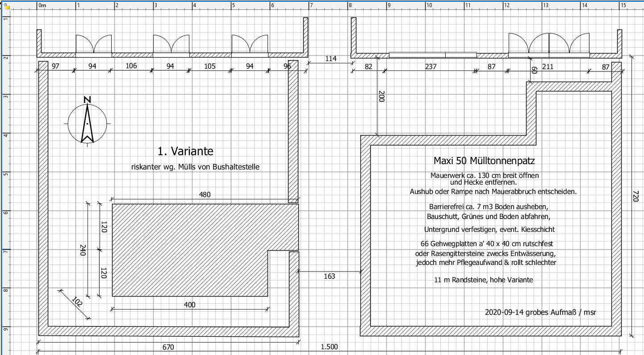Click the '0m' mark on the horizontal ruler
The image size is (644, 355).
[42, 6]
